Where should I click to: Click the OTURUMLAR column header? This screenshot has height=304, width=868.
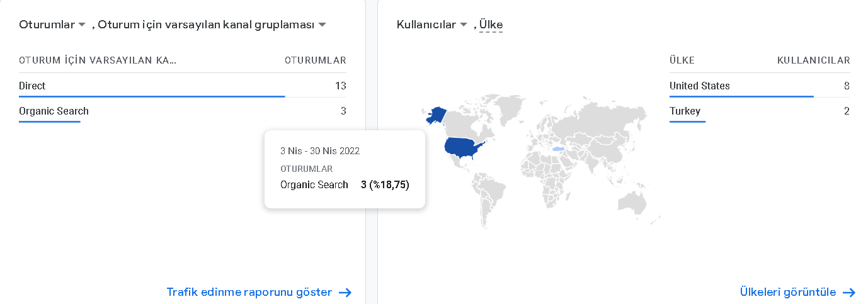315,60
